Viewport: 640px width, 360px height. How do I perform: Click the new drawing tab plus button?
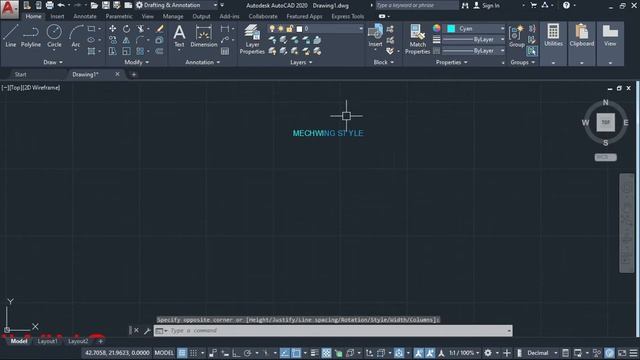coord(133,74)
